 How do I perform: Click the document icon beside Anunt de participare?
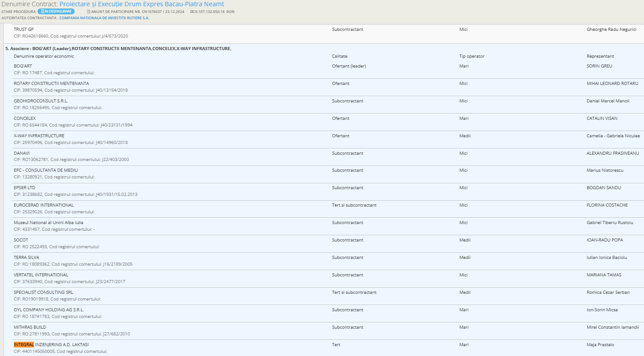[x=88, y=11]
